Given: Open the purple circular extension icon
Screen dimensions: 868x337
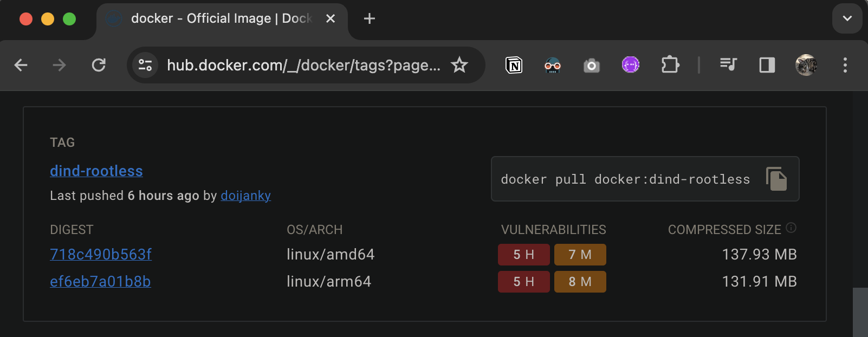Looking at the screenshot, I should (631, 65).
